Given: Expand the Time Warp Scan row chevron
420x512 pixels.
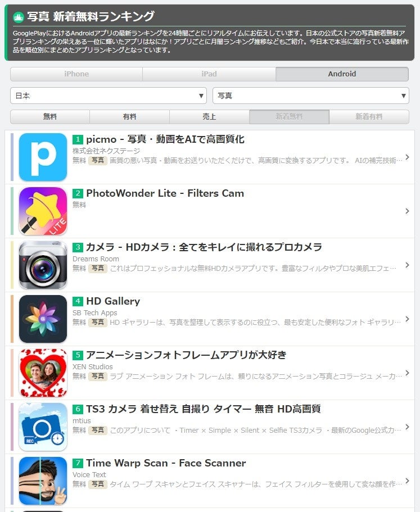Looking at the screenshot, I should tap(407, 481).
